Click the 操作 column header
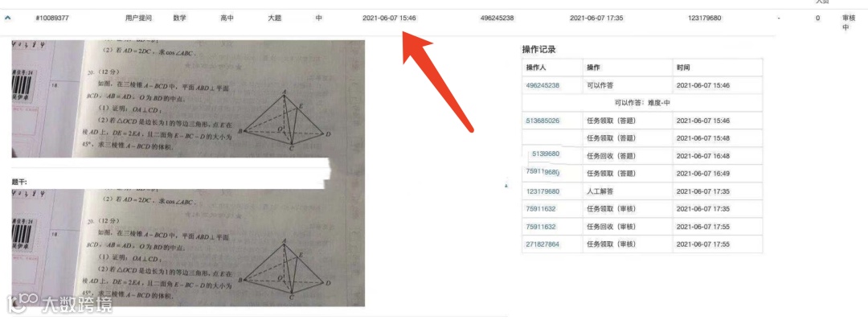This screenshot has height=320, width=868. coord(593,68)
